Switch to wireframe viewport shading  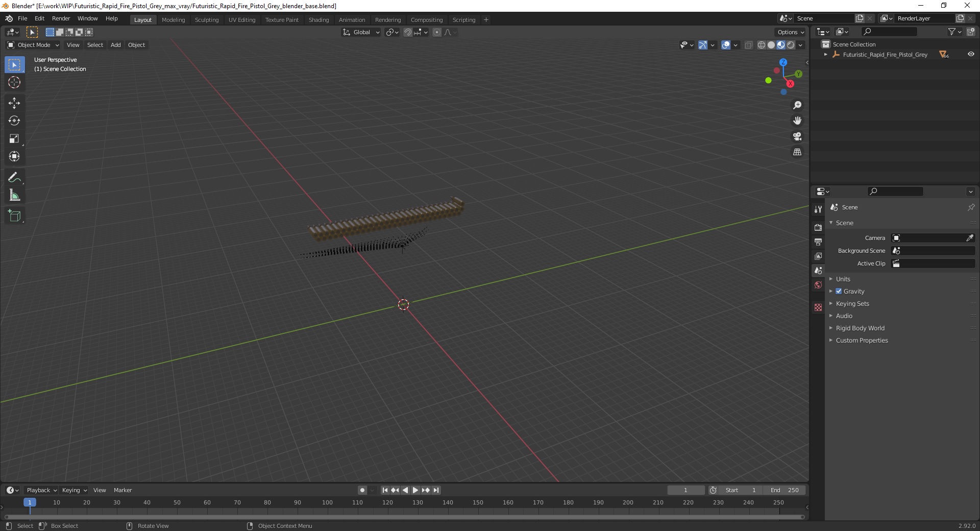coord(762,45)
